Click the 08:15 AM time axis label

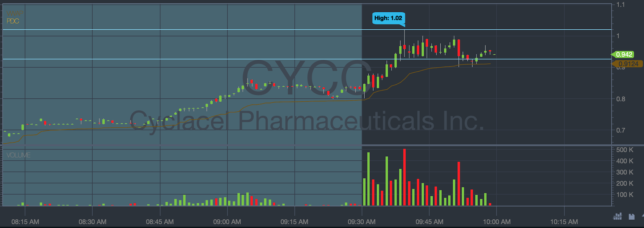tap(25, 221)
